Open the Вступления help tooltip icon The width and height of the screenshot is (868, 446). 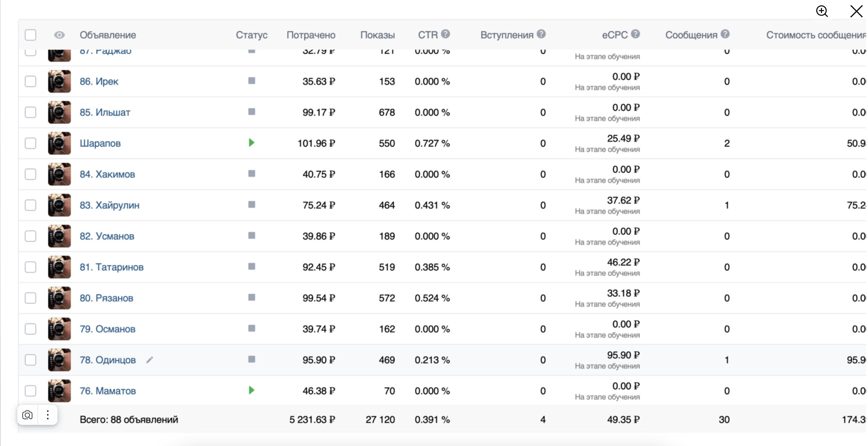click(541, 34)
